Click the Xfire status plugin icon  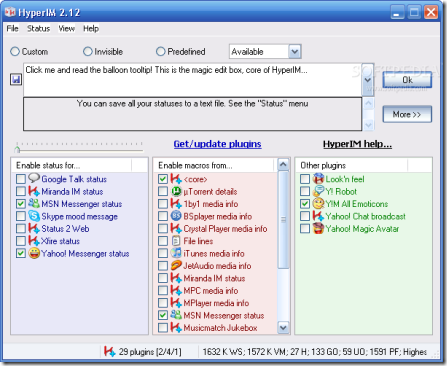[x=34, y=241]
